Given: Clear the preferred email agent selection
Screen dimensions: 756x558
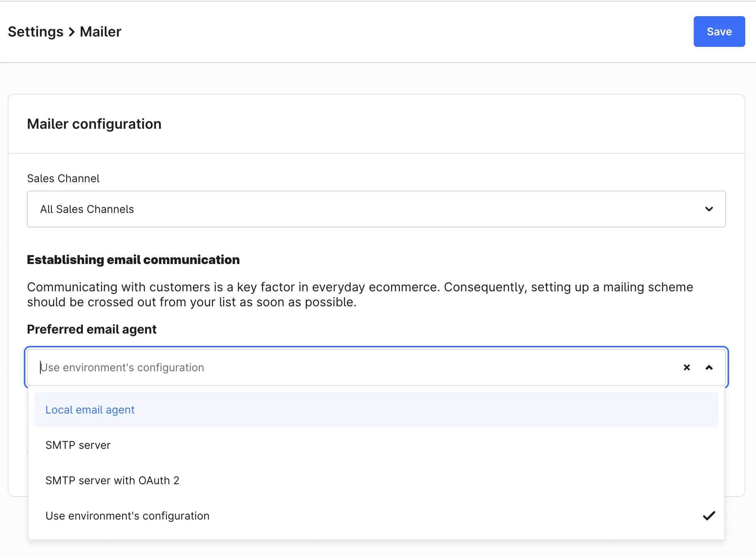Looking at the screenshot, I should (686, 367).
